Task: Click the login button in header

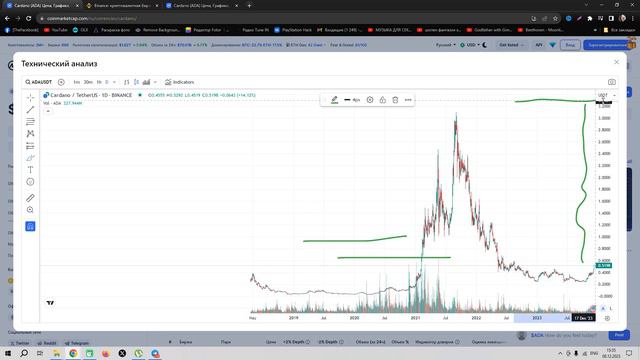Action: click(570, 45)
